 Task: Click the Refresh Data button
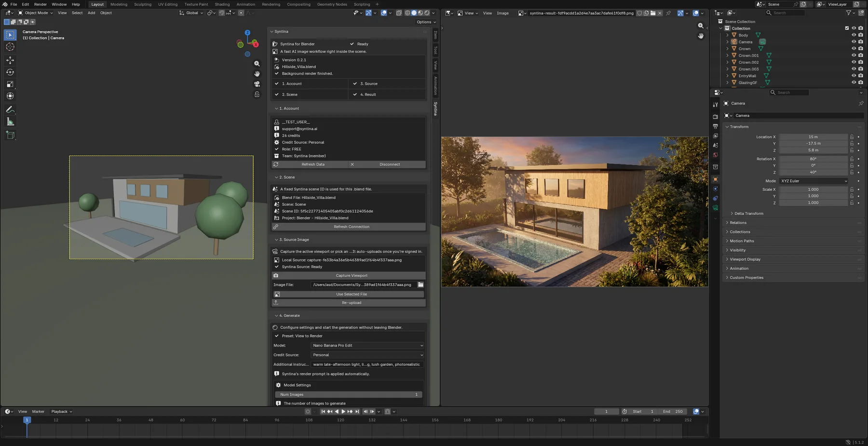click(x=310, y=164)
